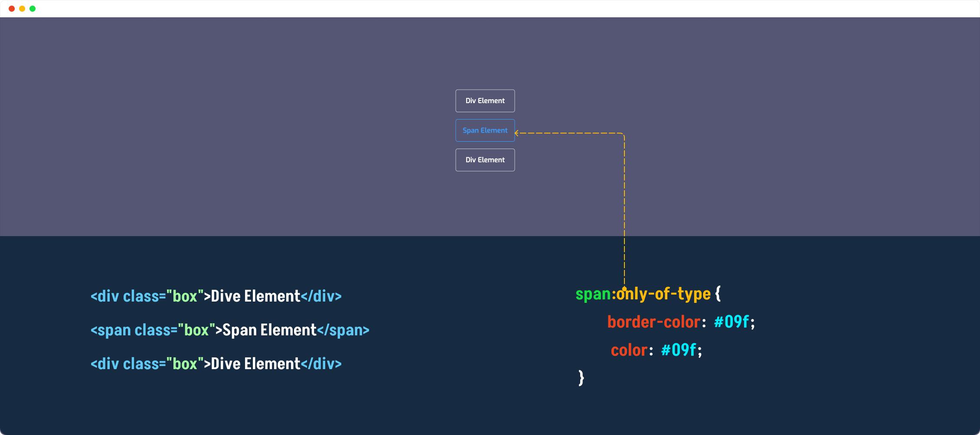
Task: Click the first div class="box" code line
Action: pyautogui.click(x=216, y=296)
